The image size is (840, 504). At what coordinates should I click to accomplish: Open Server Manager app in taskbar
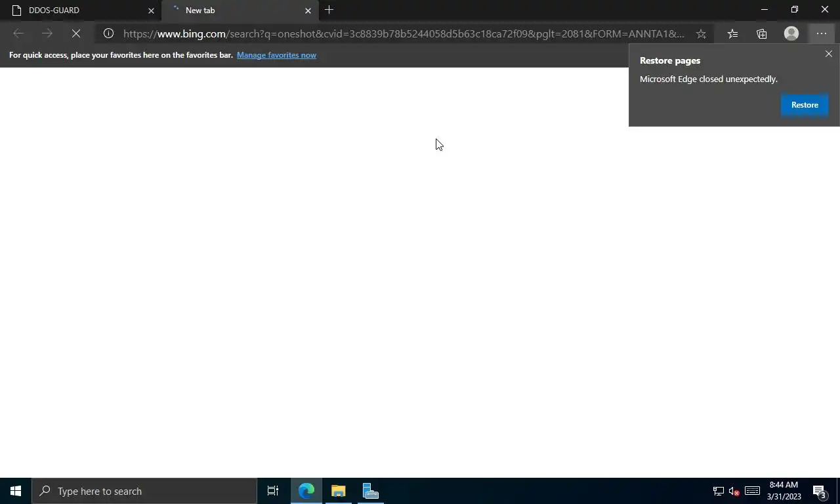tap(370, 491)
